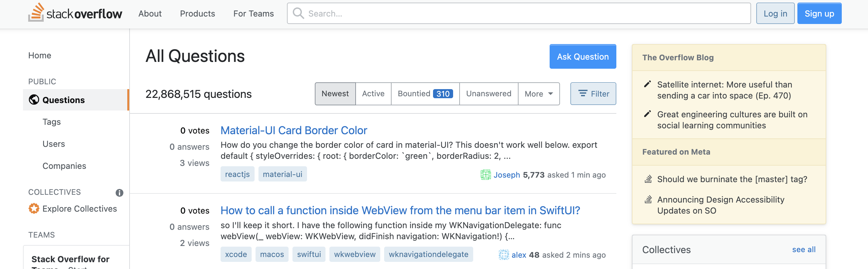The width and height of the screenshot is (868, 269).
Task: Click pencil icon beside Great engineering cultures
Action: point(647,114)
